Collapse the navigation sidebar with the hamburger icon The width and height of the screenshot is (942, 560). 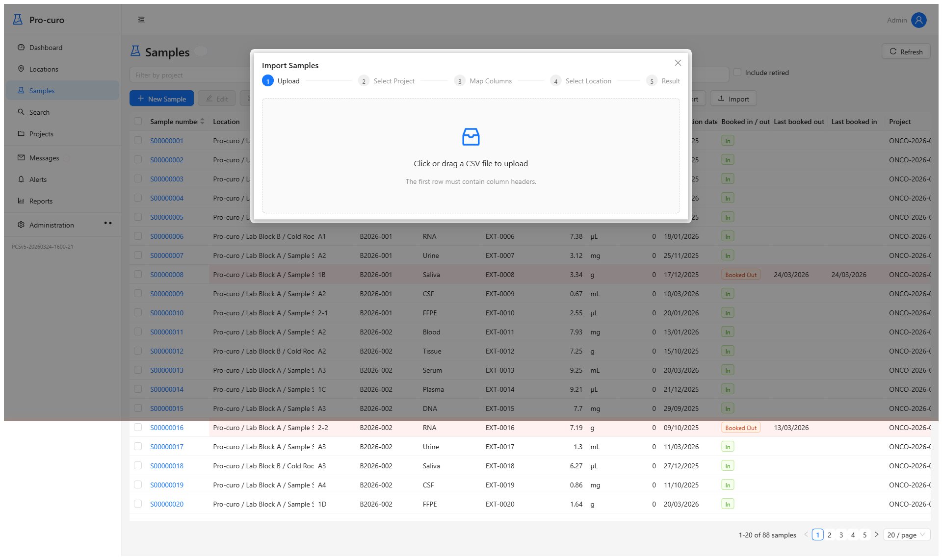[x=141, y=19]
